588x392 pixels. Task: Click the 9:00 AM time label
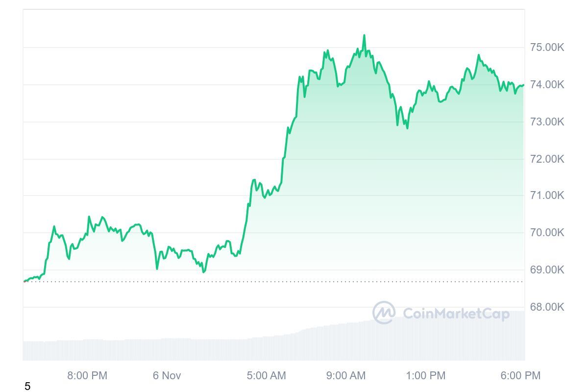(x=346, y=376)
